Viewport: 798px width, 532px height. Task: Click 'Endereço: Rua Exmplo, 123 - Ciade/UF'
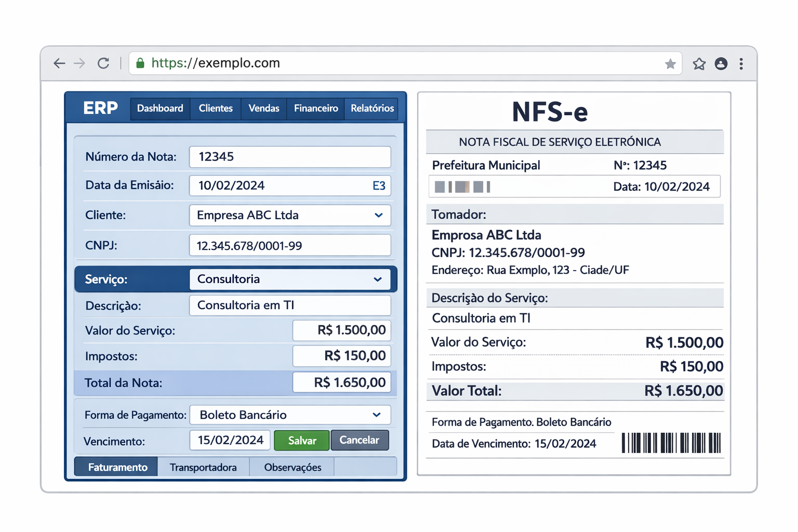coord(530,271)
